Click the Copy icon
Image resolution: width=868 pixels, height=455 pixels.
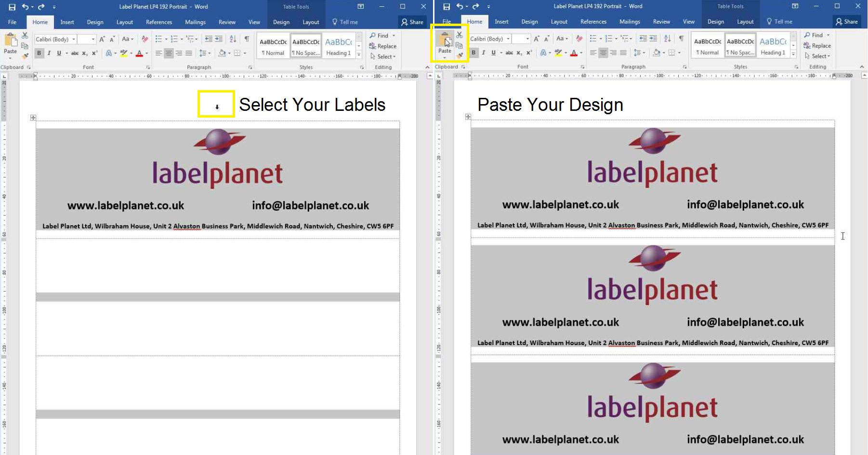(x=25, y=45)
